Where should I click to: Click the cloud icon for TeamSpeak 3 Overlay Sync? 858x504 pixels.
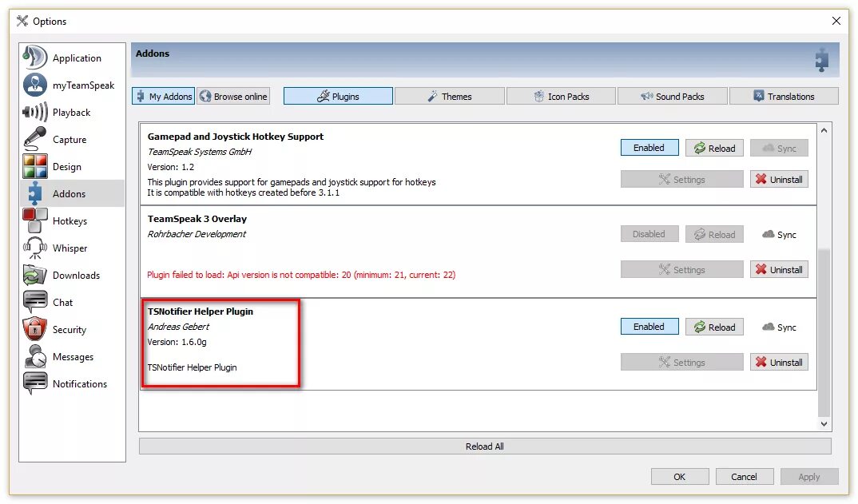point(769,234)
